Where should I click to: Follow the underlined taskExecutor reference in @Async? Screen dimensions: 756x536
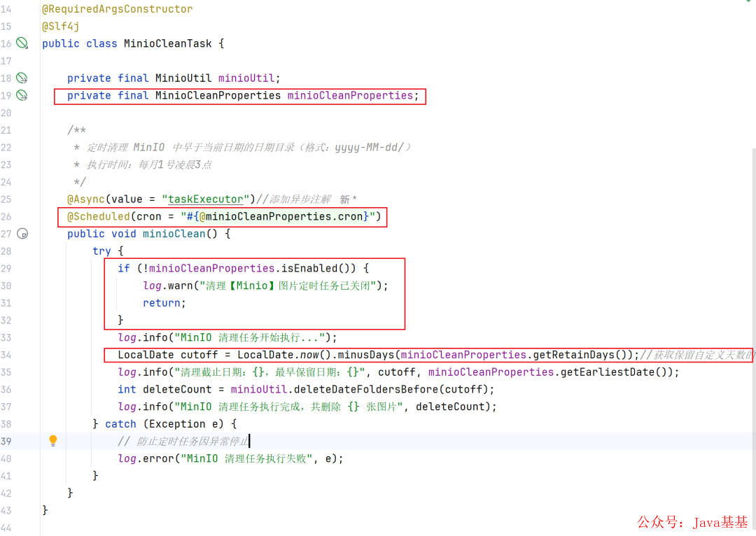pyautogui.click(x=205, y=199)
